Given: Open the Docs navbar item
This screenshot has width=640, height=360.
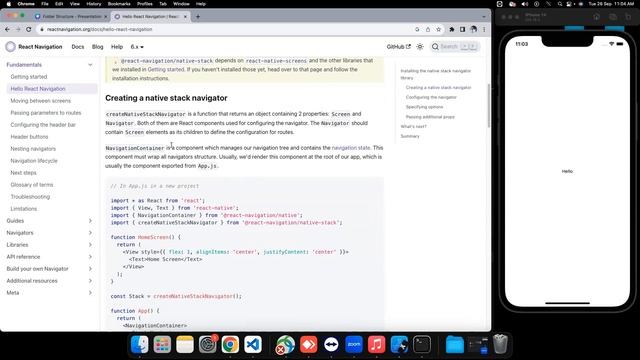Looking at the screenshot, I should [x=78, y=47].
